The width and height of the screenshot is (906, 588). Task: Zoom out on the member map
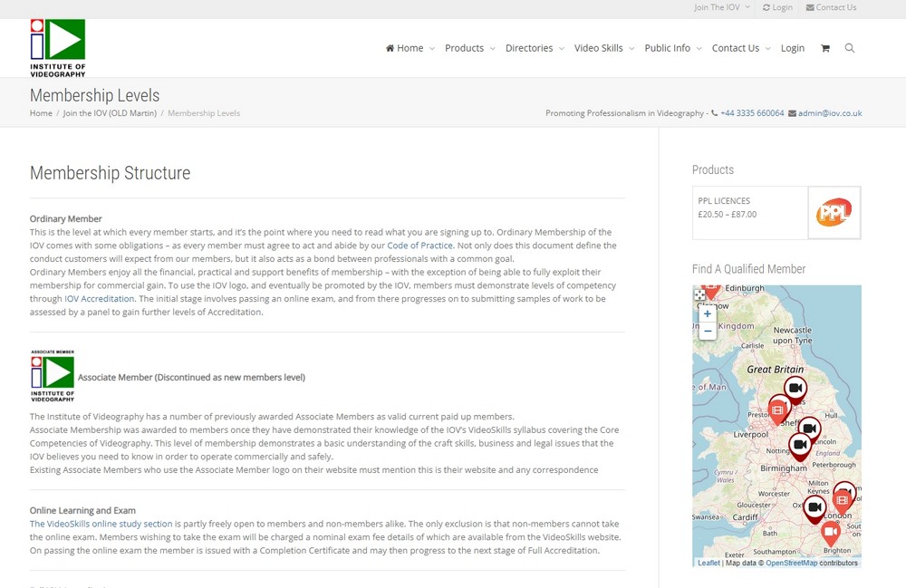(708, 332)
